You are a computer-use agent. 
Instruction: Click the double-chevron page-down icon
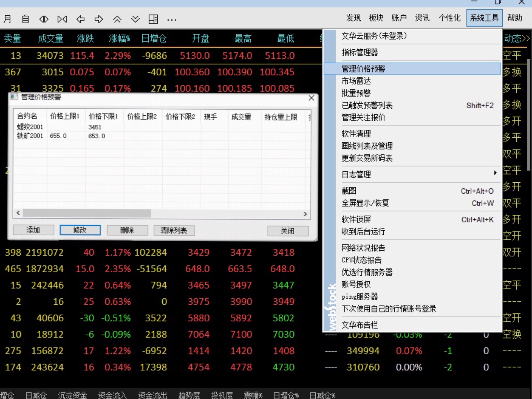pyautogui.click(x=135, y=19)
